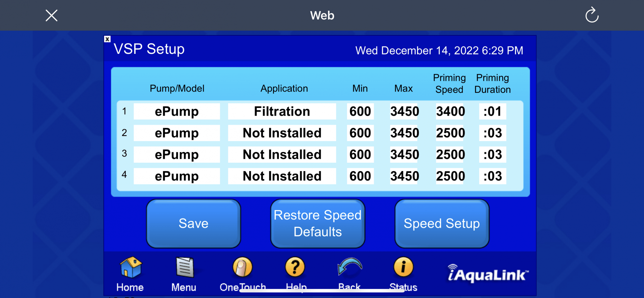Open the Status info icon
The image size is (644, 298).
tap(403, 267)
